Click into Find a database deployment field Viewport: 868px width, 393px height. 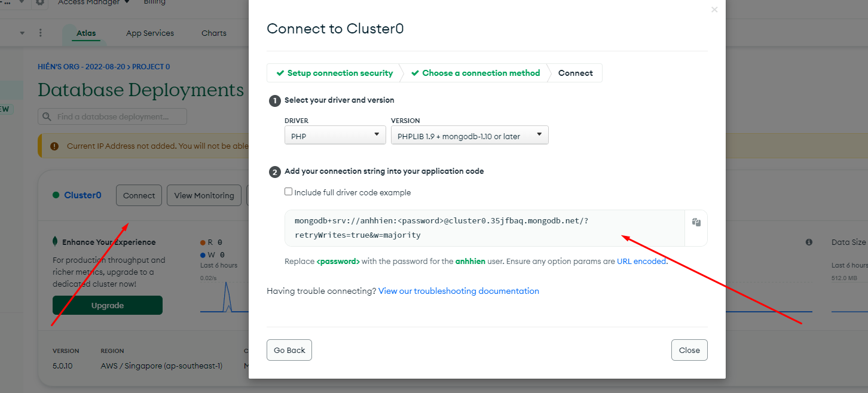tap(112, 116)
